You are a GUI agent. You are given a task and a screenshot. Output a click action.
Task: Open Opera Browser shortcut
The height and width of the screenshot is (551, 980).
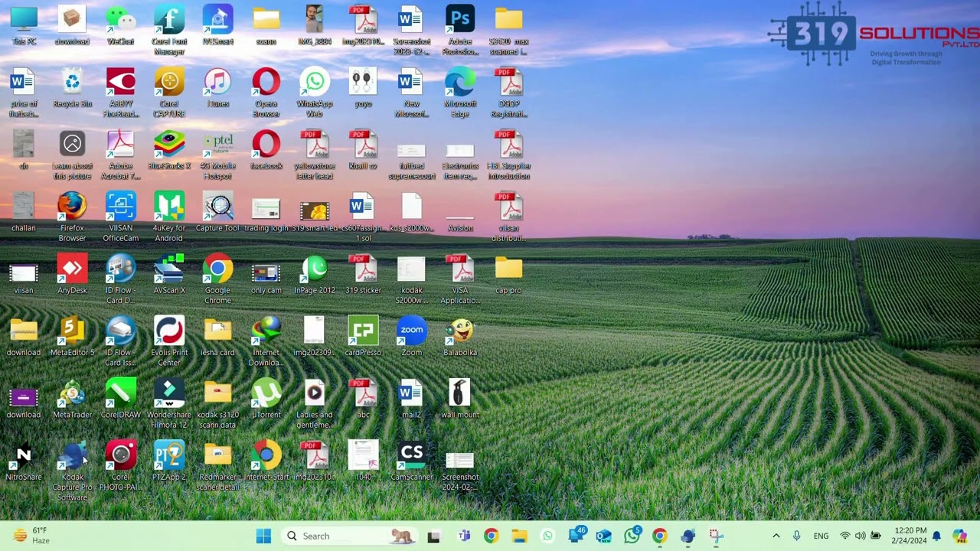pos(266,93)
